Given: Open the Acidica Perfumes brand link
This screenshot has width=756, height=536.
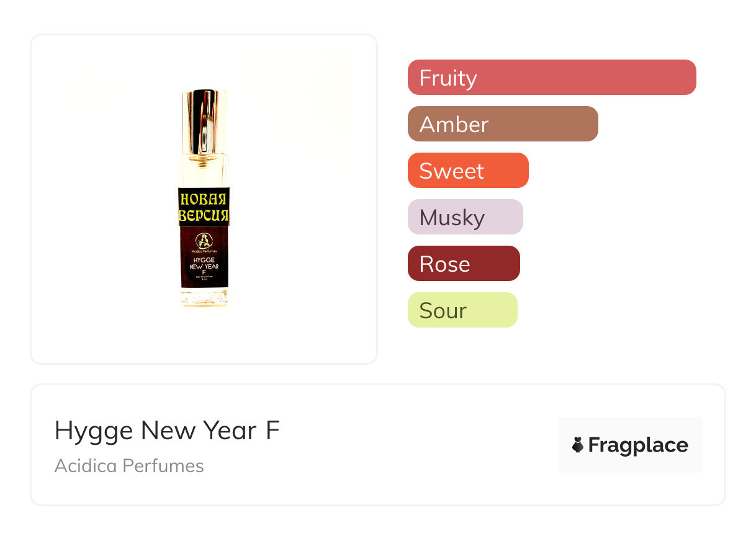Looking at the screenshot, I should point(129,466).
